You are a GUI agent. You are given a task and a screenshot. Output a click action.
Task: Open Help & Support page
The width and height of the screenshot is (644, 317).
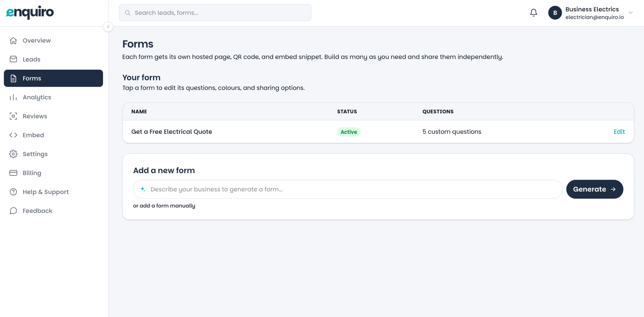(53, 192)
